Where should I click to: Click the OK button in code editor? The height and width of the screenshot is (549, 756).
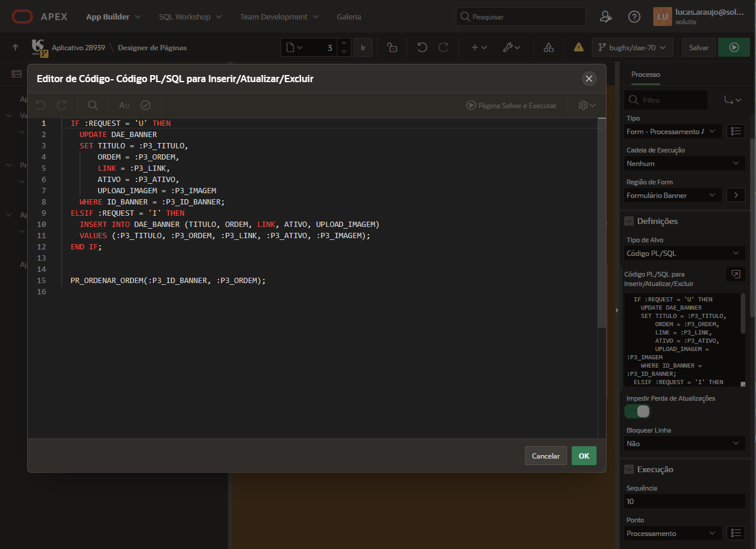584,456
